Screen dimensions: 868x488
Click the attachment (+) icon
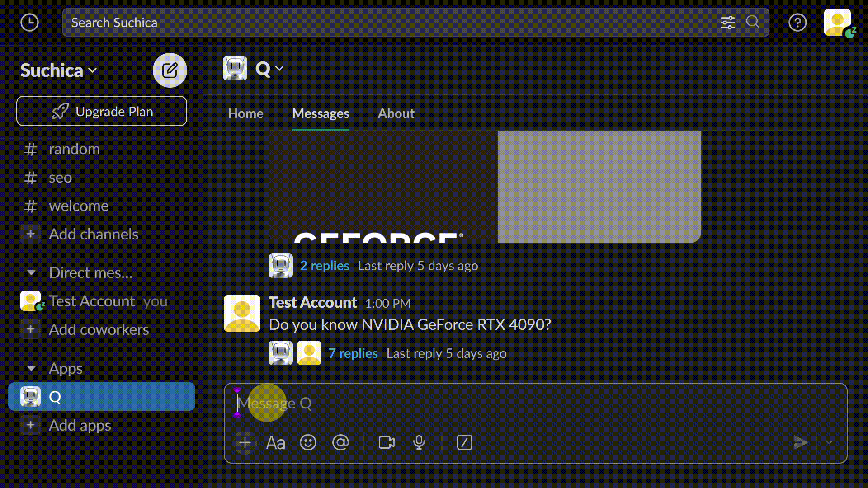(x=245, y=442)
